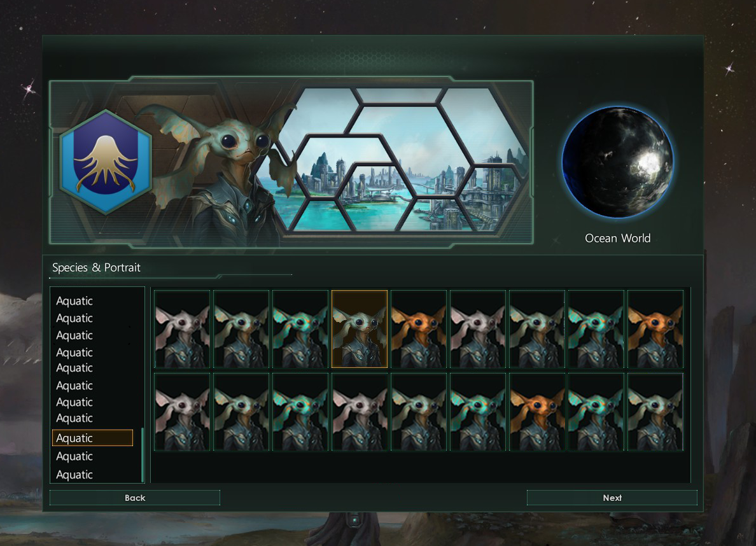Select the orange portrait in the bottom row
This screenshot has width=756, height=546.
tap(537, 412)
